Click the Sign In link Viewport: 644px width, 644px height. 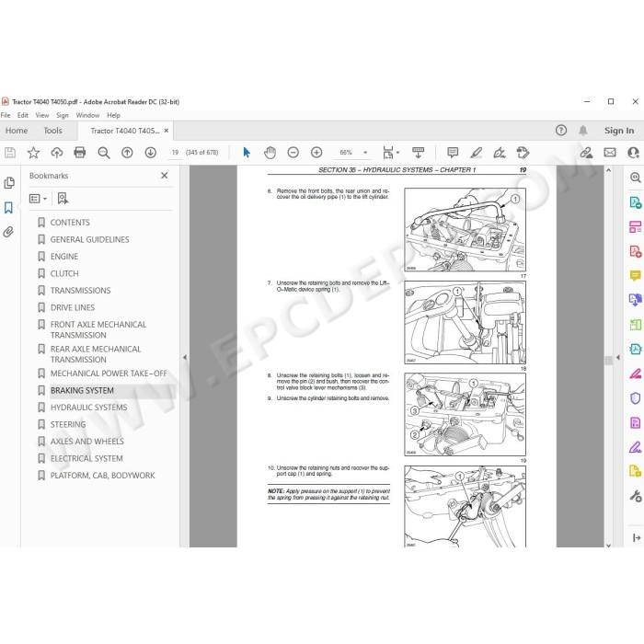[x=619, y=131]
